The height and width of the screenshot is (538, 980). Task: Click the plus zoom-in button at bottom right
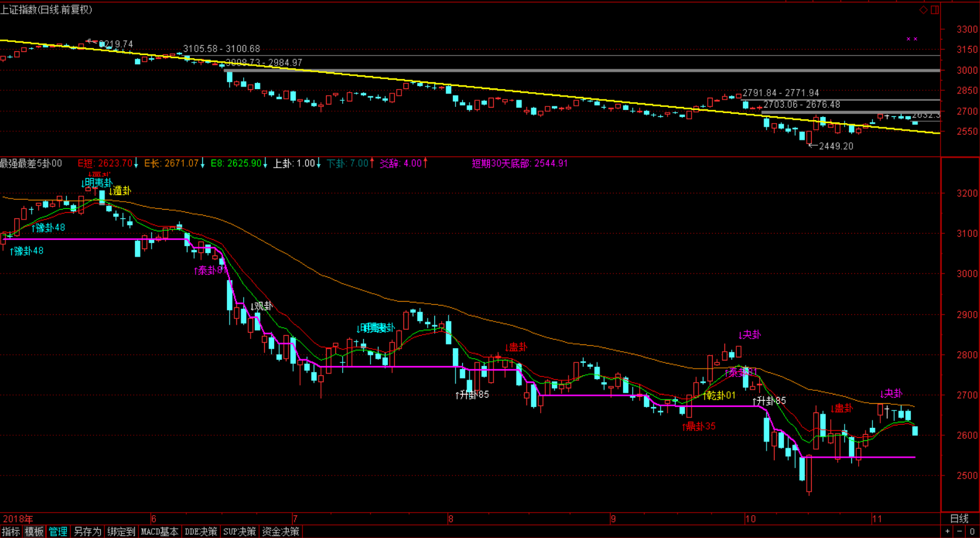[948, 532]
